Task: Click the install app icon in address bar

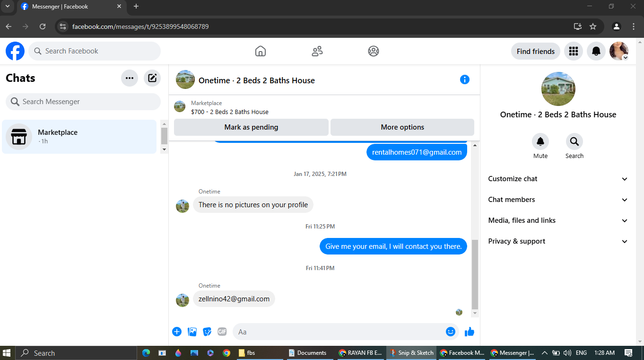Action: (577, 26)
